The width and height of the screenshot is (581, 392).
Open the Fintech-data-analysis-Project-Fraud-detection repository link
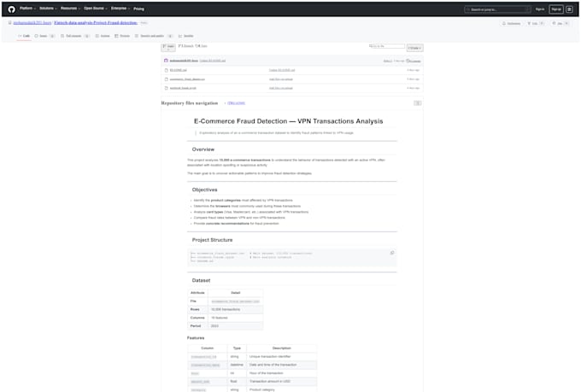click(x=96, y=23)
